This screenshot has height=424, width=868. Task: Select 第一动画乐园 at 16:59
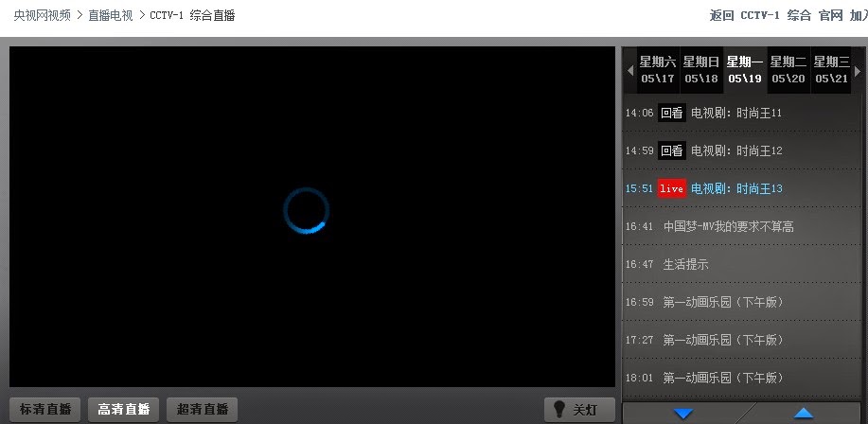coord(742,302)
